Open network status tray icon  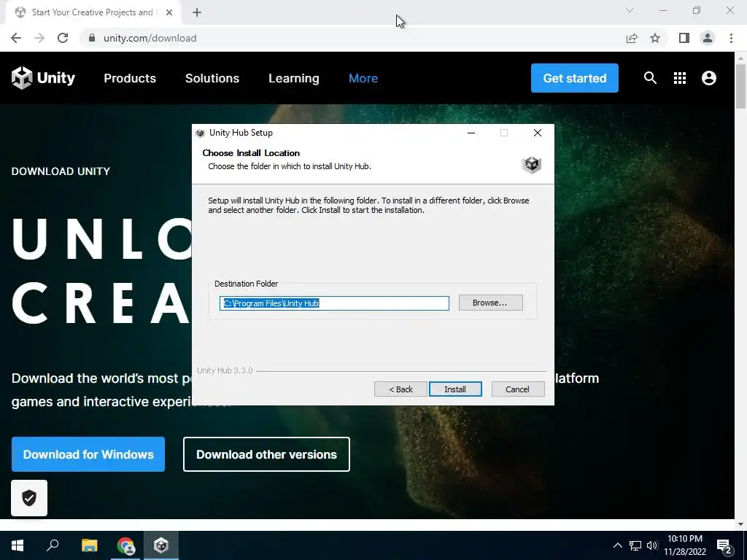tap(635, 545)
